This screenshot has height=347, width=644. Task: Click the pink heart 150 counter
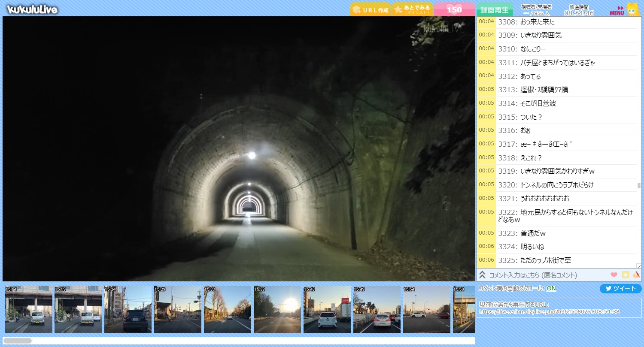[454, 9]
